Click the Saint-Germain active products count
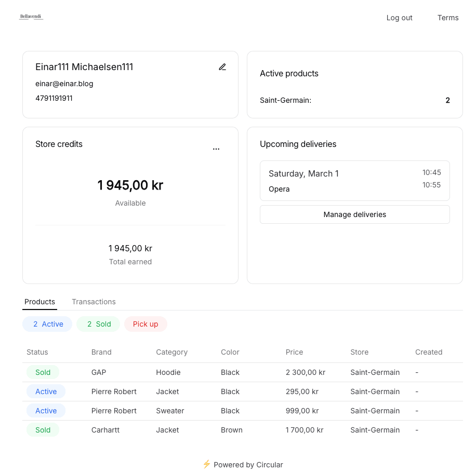 click(447, 100)
